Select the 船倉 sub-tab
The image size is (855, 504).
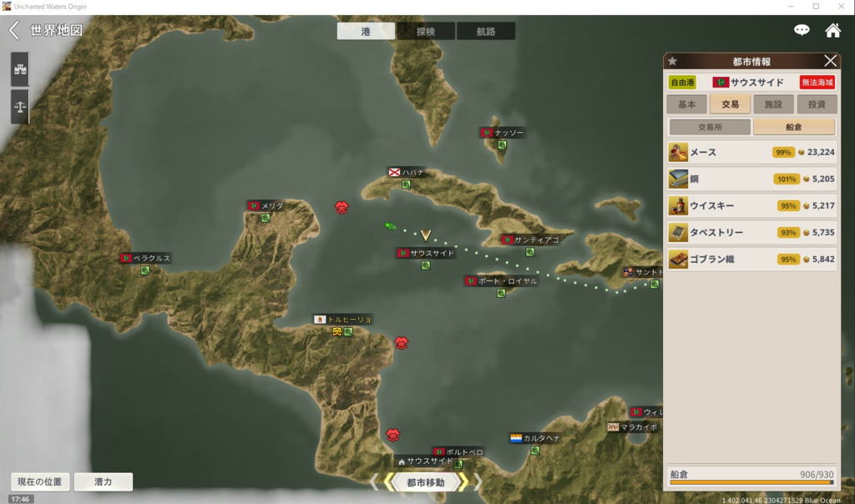tap(794, 127)
